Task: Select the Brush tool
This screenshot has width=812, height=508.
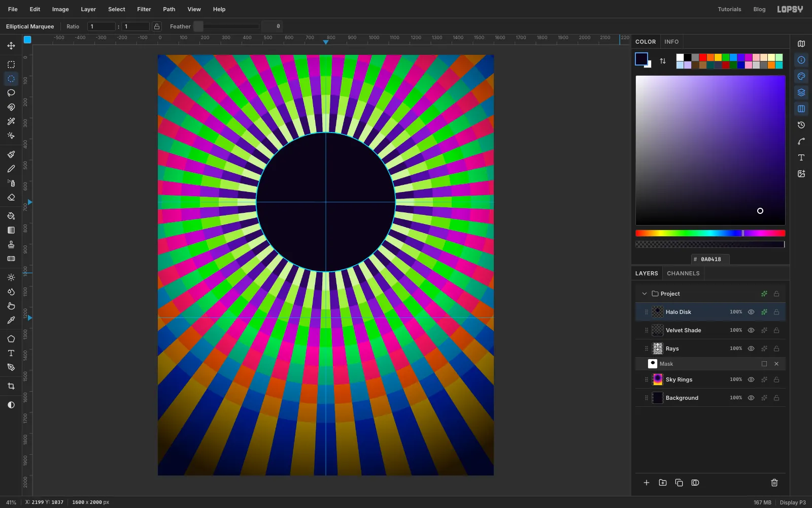Action: (11, 154)
